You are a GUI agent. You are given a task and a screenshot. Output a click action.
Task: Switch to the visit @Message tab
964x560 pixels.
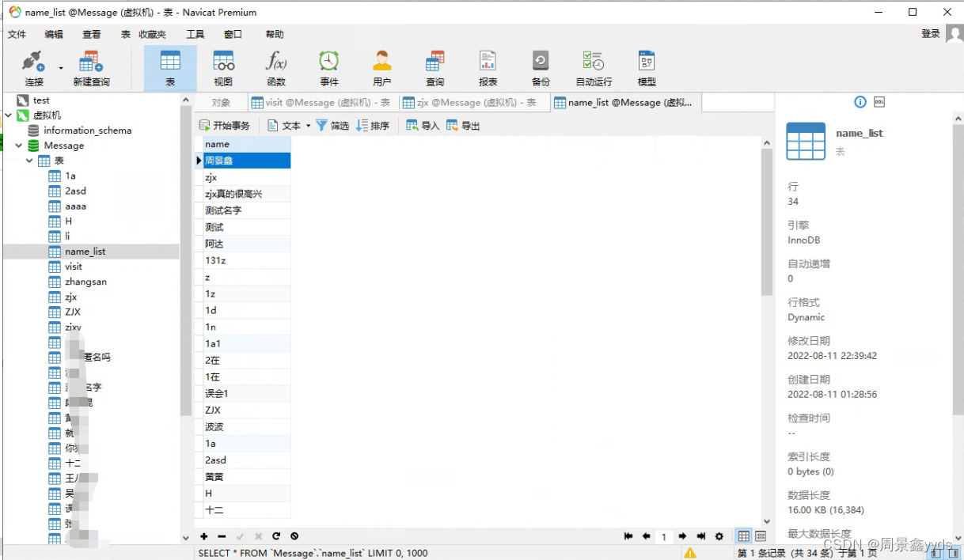(321, 103)
